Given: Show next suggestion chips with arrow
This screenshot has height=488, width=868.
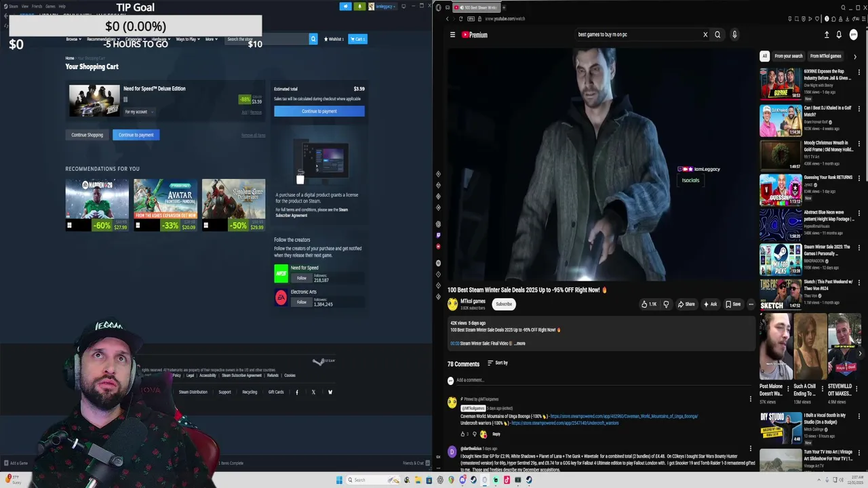Looking at the screenshot, I should point(854,56).
